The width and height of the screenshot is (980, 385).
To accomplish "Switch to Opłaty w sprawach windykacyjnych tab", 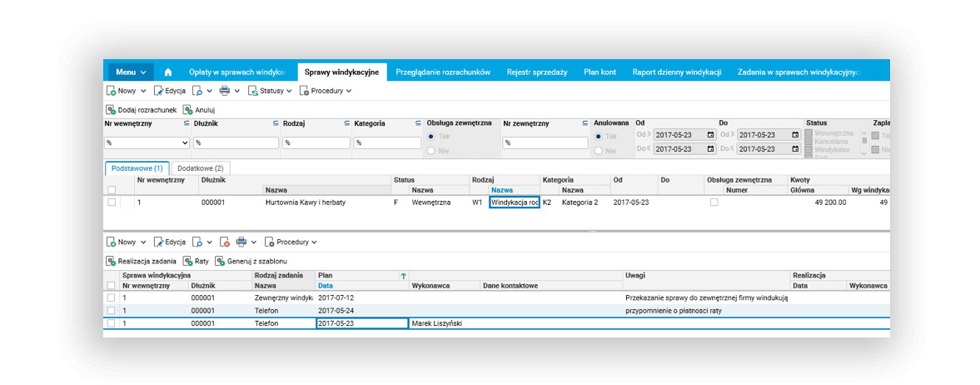I will pyautogui.click(x=237, y=72).
